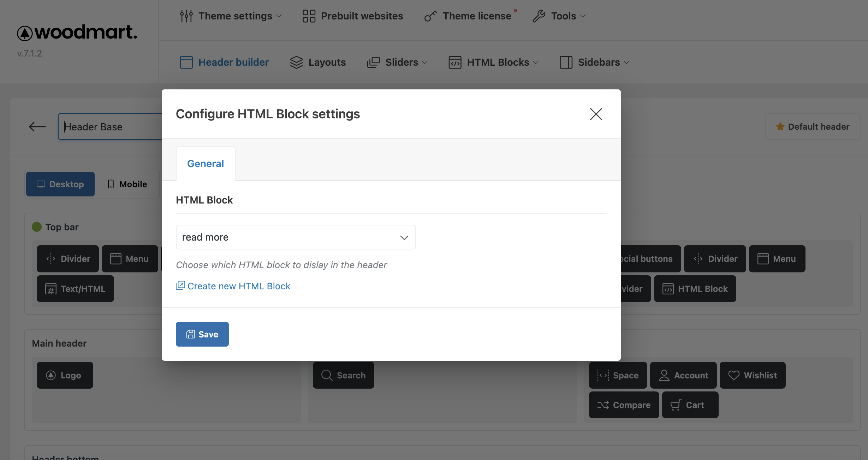The image size is (868, 460).
Task: Open Header builder menu item
Action: 224,62
